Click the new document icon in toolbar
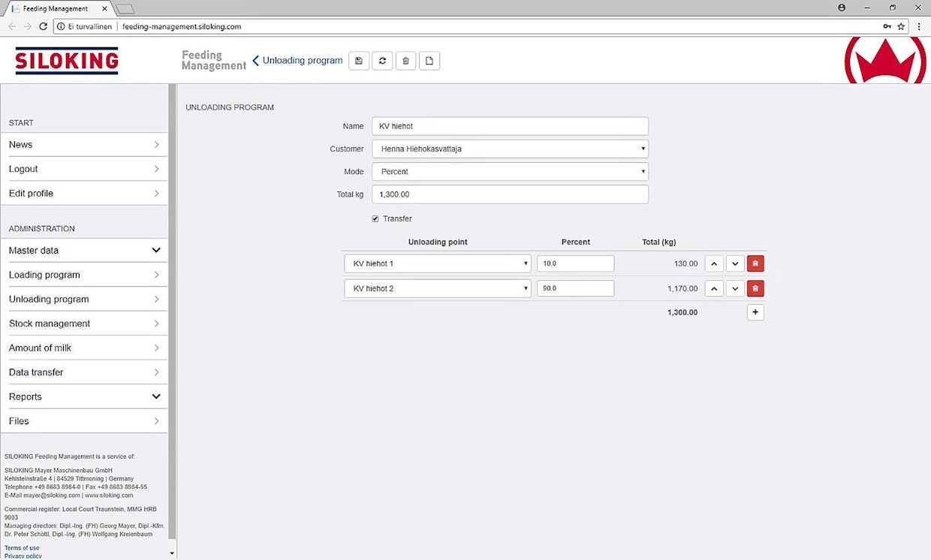 click(x=429, y=61)
